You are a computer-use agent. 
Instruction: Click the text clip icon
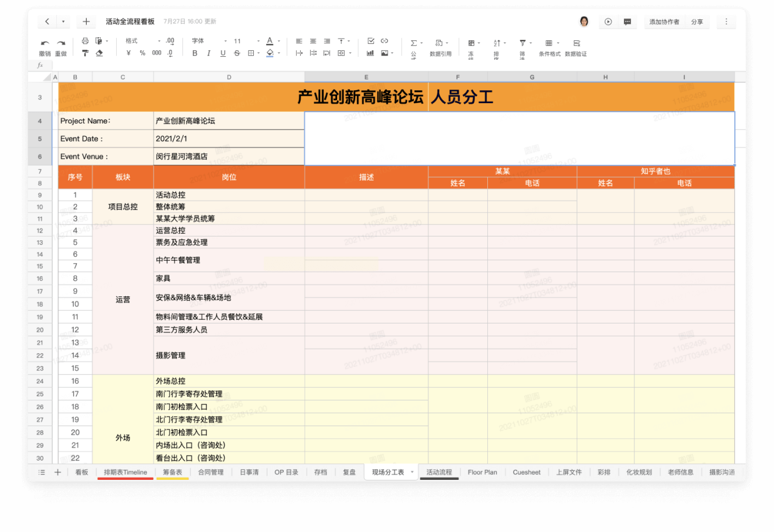coord(313,53)
